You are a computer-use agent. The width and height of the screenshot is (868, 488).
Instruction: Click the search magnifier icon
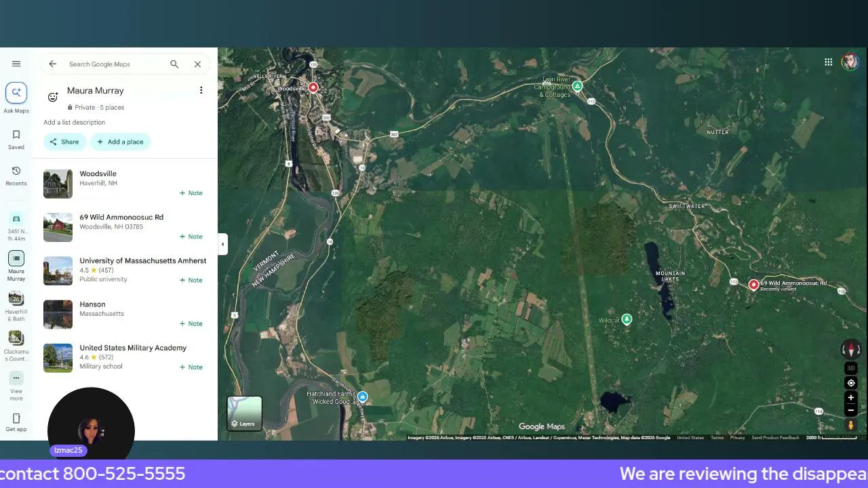174,64
